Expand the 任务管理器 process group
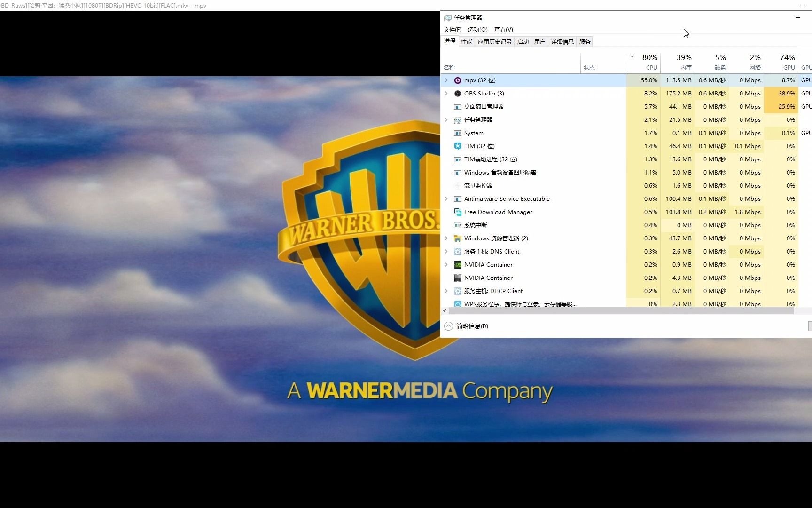Viewport: 812px width, 508px height. [446, 120]
